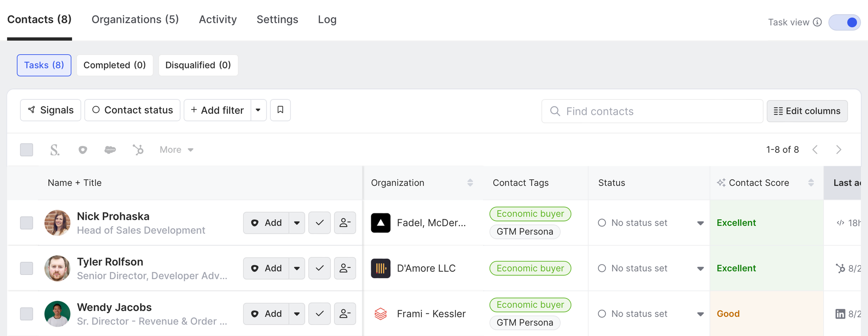Mark Nick Prohaska complete with checkmark icon
The image size is (868, 336).
point(320,223)
